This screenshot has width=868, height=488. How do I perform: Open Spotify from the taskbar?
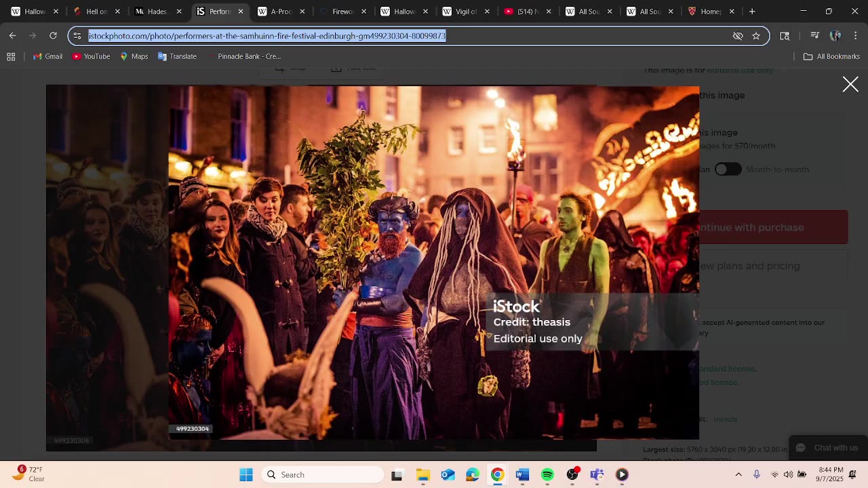[547, 474]
